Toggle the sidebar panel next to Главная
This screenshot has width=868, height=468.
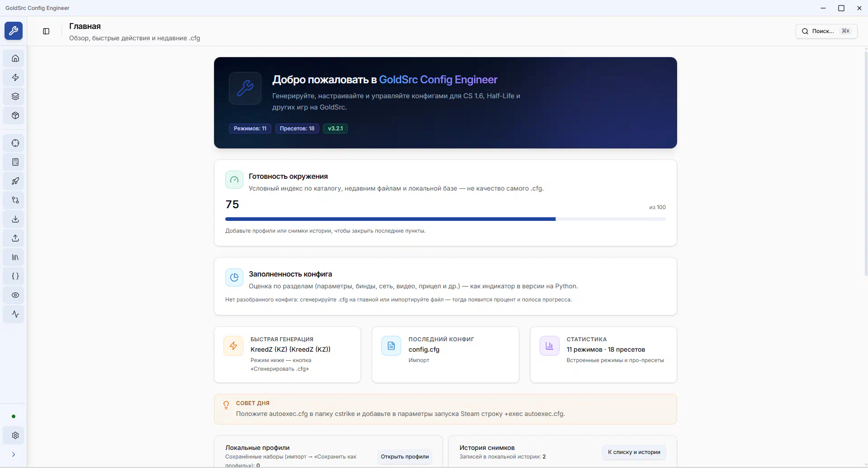pos(46,31)
